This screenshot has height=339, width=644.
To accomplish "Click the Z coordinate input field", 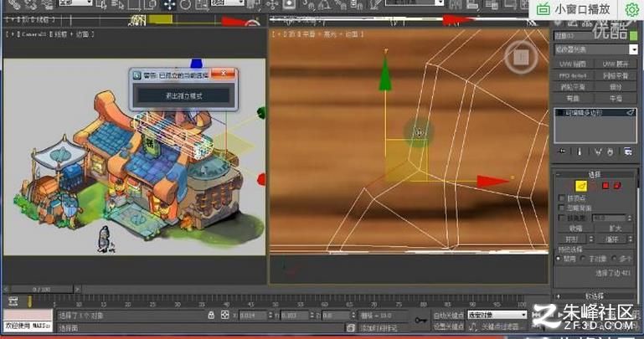I will [336, 316].
